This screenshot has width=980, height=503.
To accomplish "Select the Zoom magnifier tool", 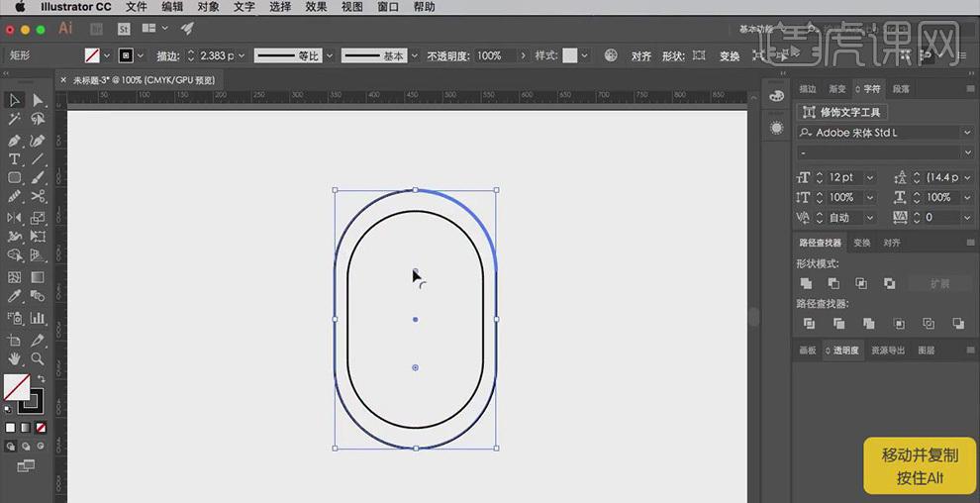I will [38, 358].
